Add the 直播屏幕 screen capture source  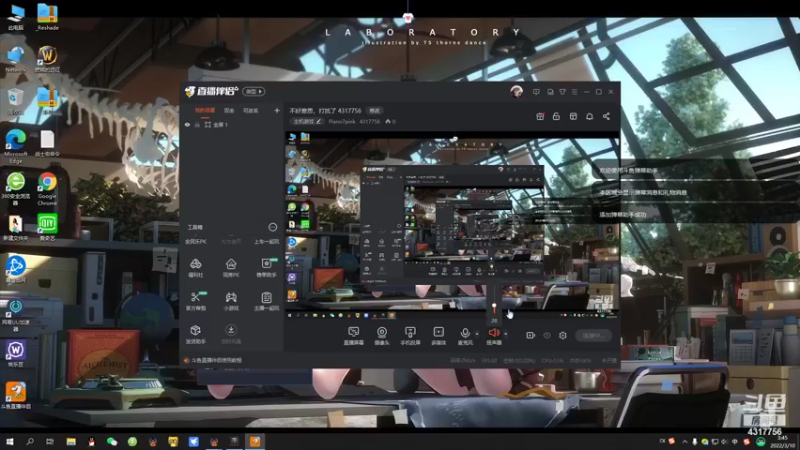tap(354, 336)
